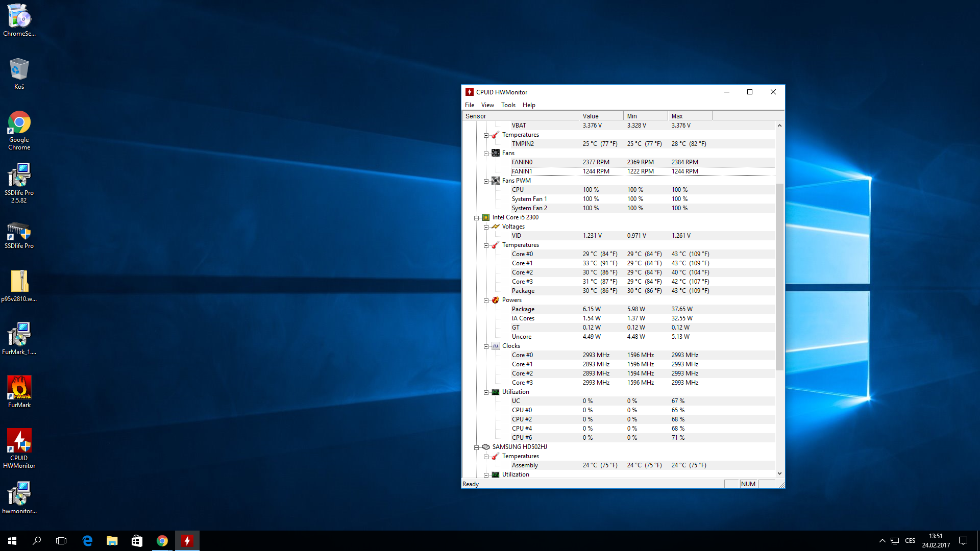Collapse the Fans PWM tree section
The image size is (980, 551).
pyautogui.click(x=486, y=181)
